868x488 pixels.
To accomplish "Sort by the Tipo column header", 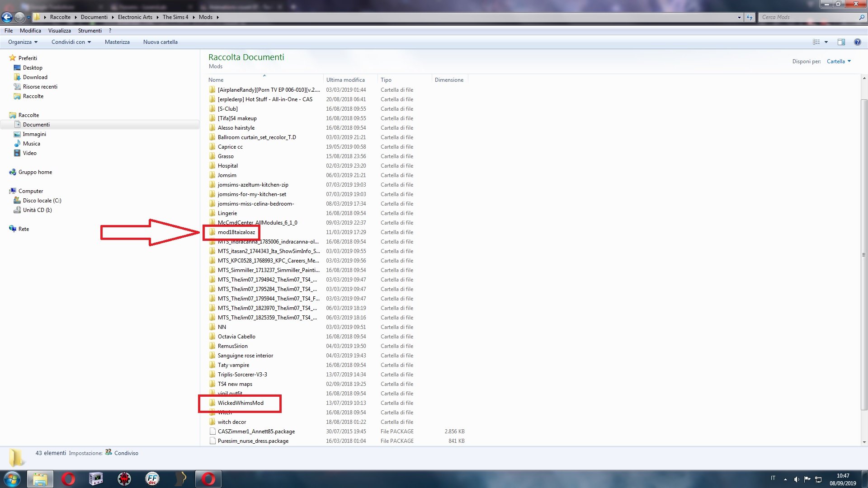I will [x=405, y=80].
